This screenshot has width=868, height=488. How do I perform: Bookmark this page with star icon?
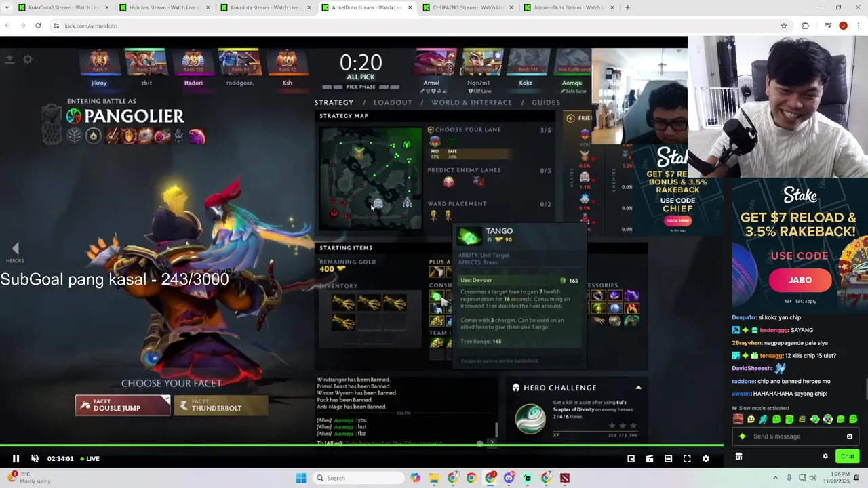coord(784,26)
